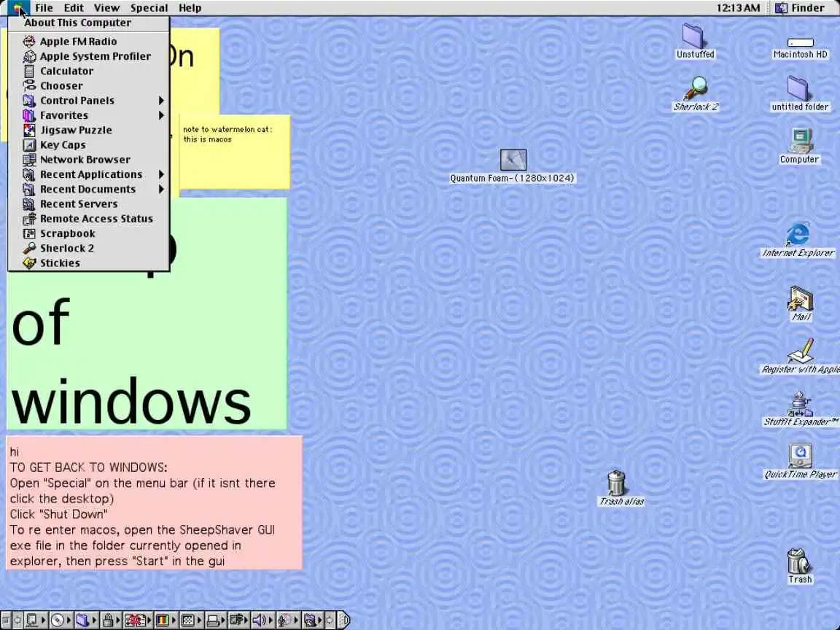
Task: Click the Control Strip scroll-right arrow
Action: pyautogui.click(x=330, y=621)
